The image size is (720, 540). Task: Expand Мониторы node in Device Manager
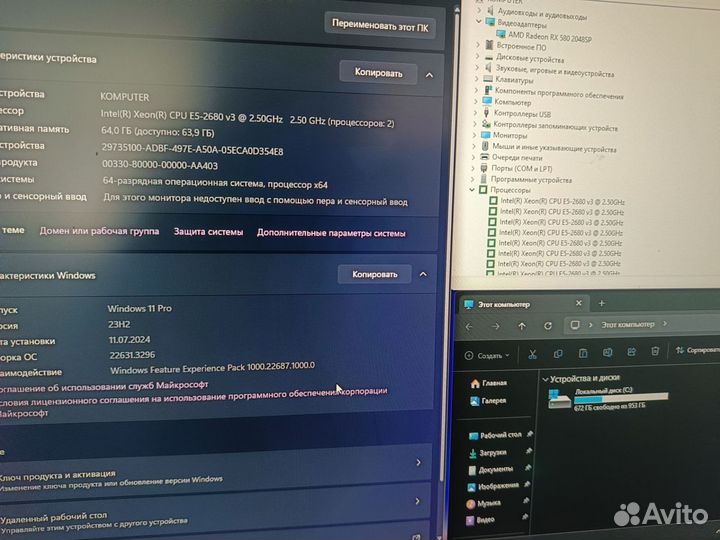pyautogui.click(x=475, y=135)
